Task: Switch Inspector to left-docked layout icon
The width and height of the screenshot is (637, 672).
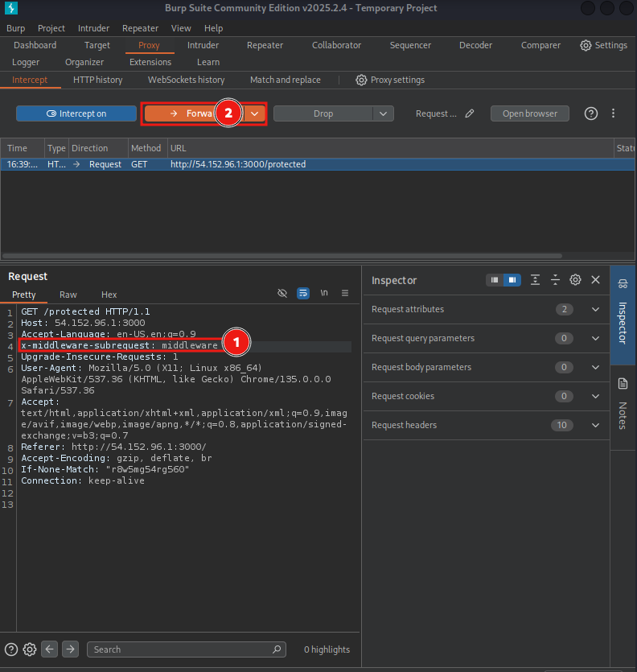Action: [x=495, y=280]
